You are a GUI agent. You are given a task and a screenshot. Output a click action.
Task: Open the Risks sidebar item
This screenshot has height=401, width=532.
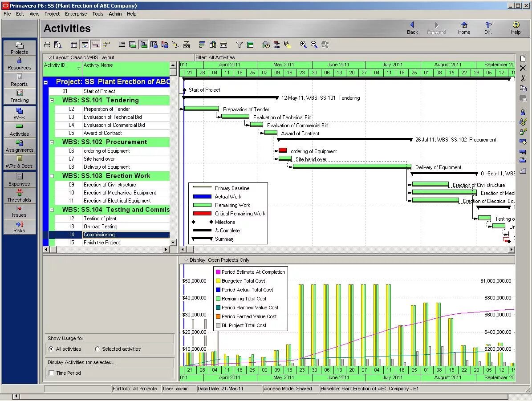click(19, 227)
